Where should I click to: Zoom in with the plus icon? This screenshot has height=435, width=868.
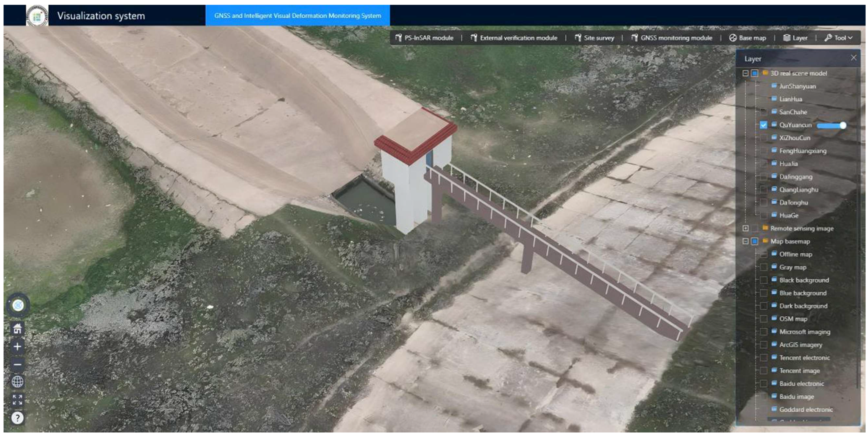pyautogui.click(x=18, y=346)
